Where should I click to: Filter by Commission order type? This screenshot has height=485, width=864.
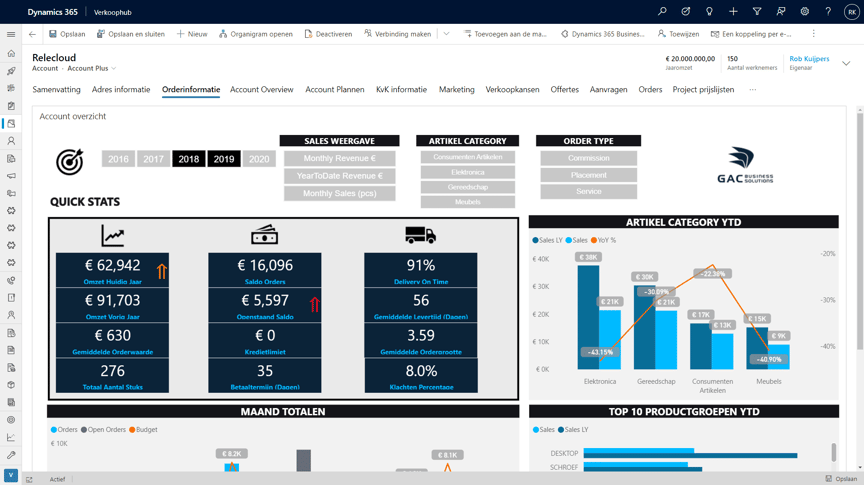click(x=588, y=158)
